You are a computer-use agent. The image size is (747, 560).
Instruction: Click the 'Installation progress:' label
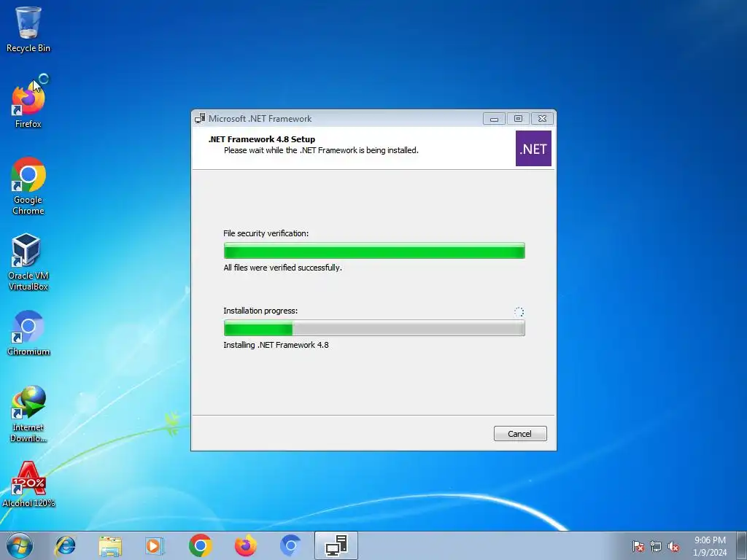click(260, 311)
